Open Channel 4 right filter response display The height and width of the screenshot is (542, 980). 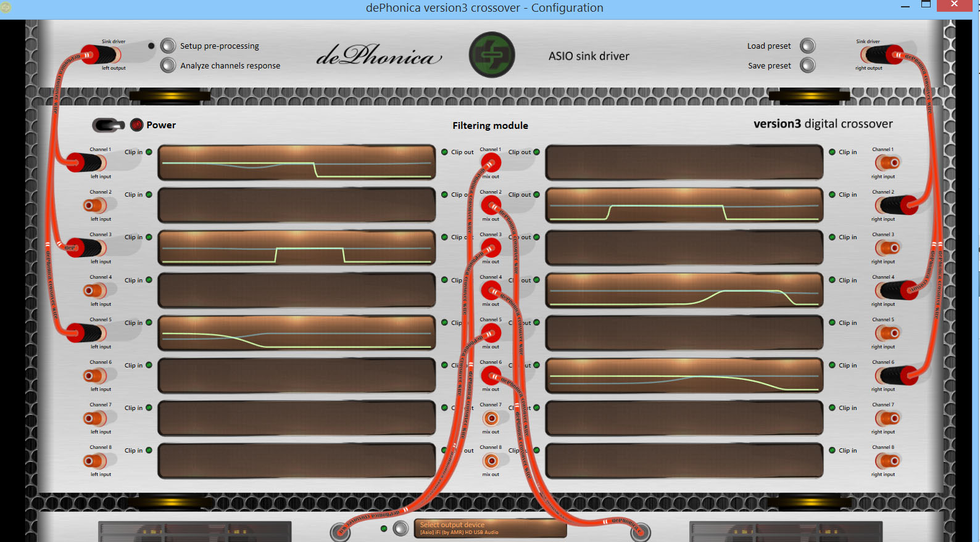coord(684,290)
